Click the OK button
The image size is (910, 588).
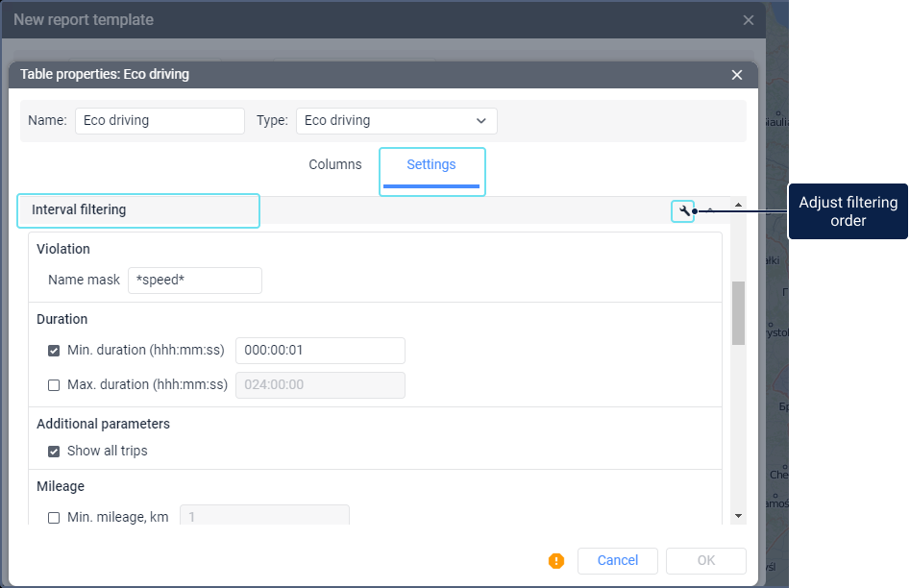point(705,561)
